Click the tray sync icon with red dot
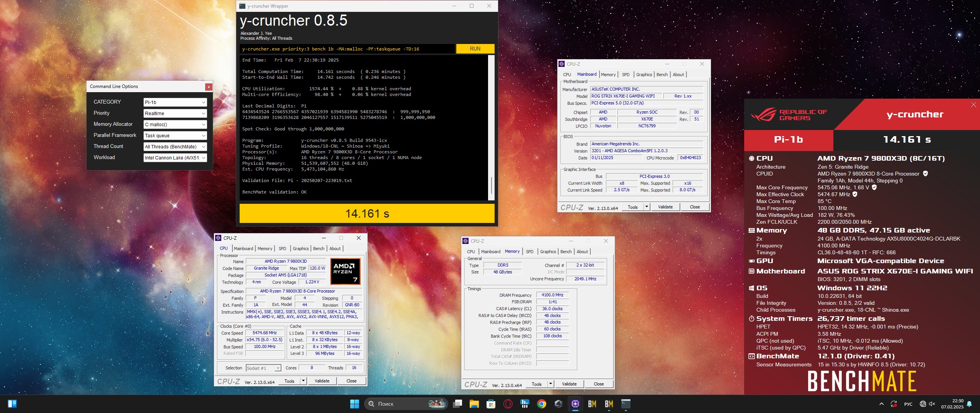980x413 pixels. (894, 404)
